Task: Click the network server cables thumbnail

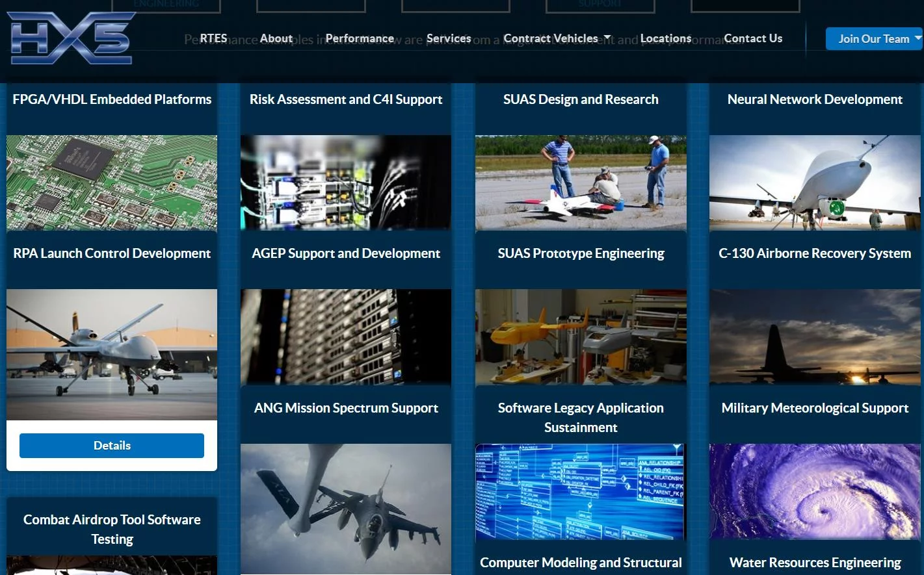Action: [x=346, y=183]
